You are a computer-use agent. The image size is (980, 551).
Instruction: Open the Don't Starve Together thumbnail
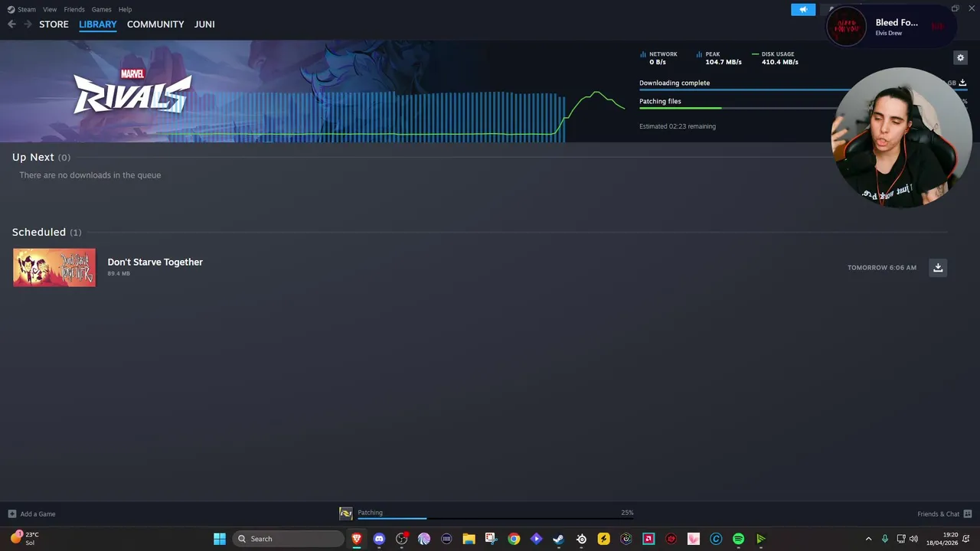click(54, 267)
